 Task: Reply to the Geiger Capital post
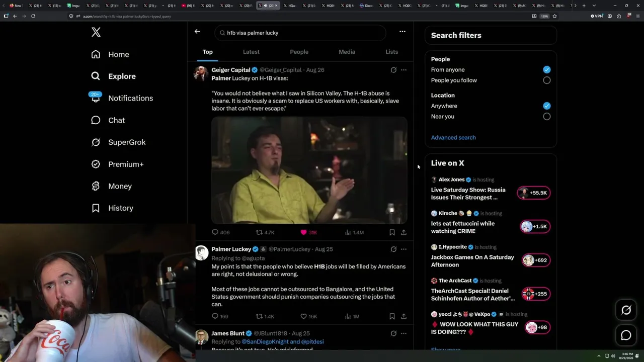[x=215, y=232]
